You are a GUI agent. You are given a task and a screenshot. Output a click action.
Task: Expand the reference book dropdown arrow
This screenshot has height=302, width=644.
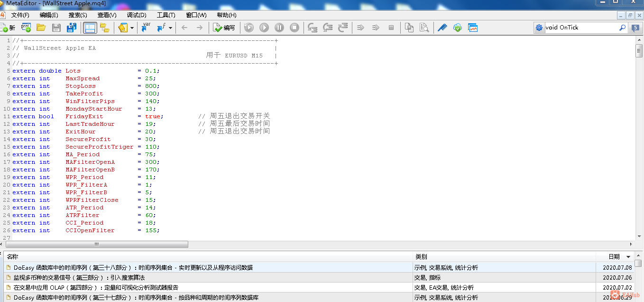click(x=132, y=28)
